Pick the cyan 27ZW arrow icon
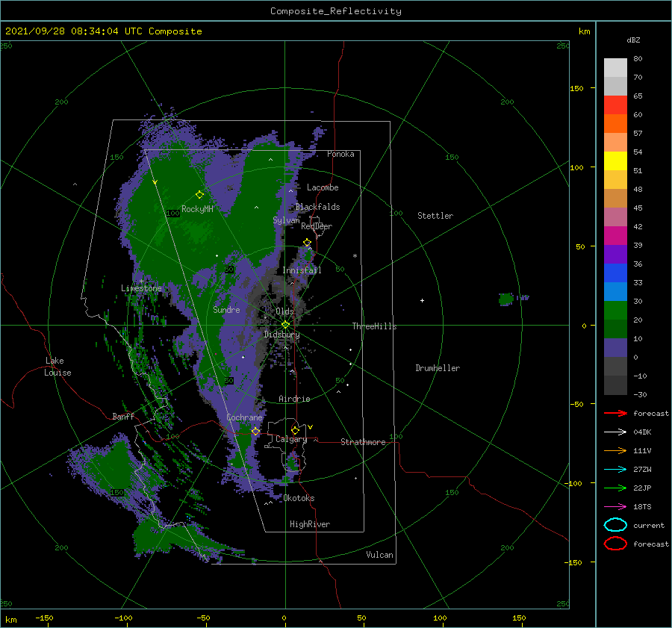Image resolution: width=672 pixels, height=628 pixels. [x=615, y=470]
